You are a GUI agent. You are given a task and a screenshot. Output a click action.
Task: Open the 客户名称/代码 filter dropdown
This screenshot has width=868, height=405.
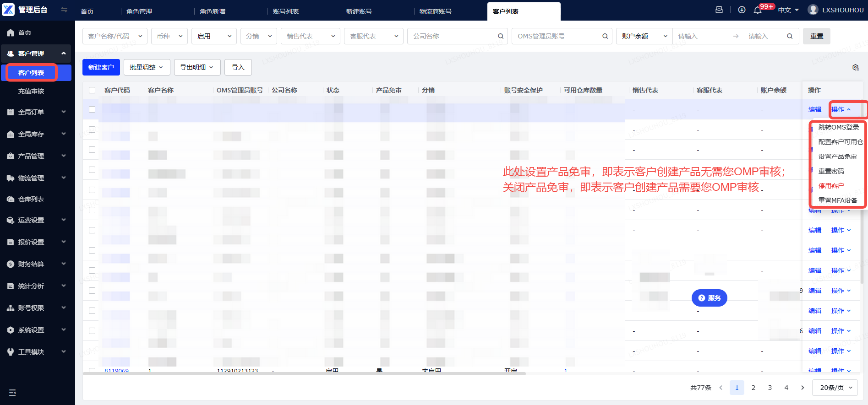115,36
